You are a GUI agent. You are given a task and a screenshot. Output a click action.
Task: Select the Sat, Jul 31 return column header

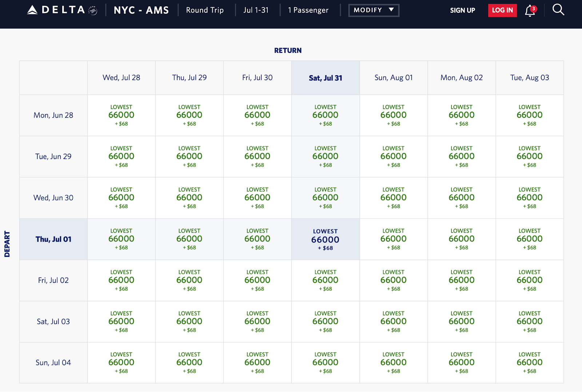pos(325,78)
